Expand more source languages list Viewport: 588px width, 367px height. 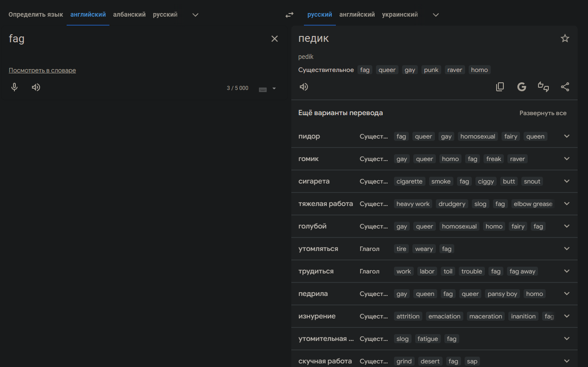coord(195,15)
